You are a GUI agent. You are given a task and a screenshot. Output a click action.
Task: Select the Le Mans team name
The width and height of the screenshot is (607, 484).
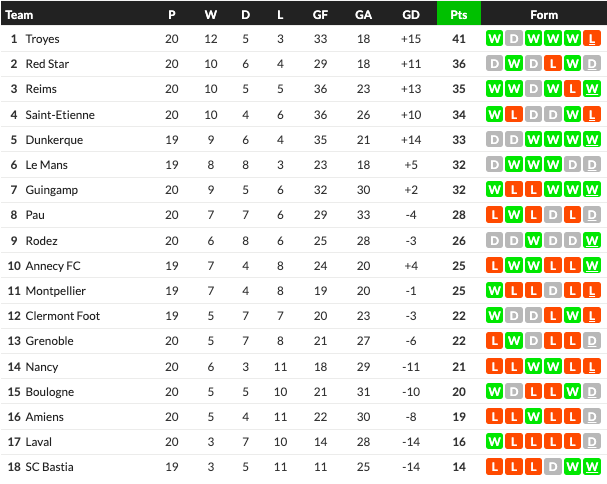(x=48, y=165)
